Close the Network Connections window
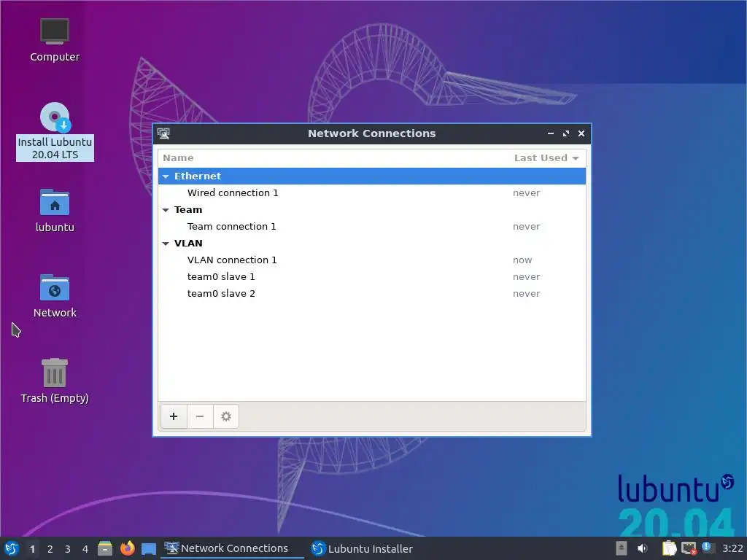This screenshot has width=747, height=560. pyautogui.click(x=581, y=134)
